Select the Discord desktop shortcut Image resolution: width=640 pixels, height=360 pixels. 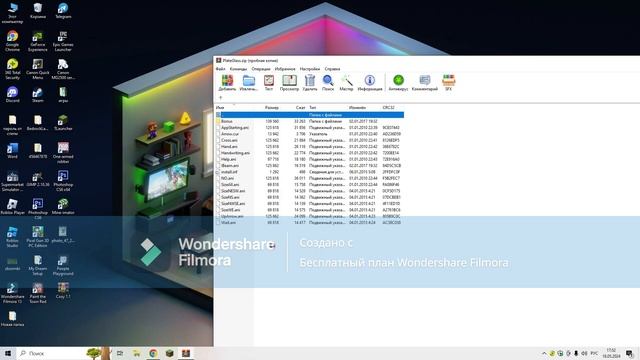click(x=13, y=94)
